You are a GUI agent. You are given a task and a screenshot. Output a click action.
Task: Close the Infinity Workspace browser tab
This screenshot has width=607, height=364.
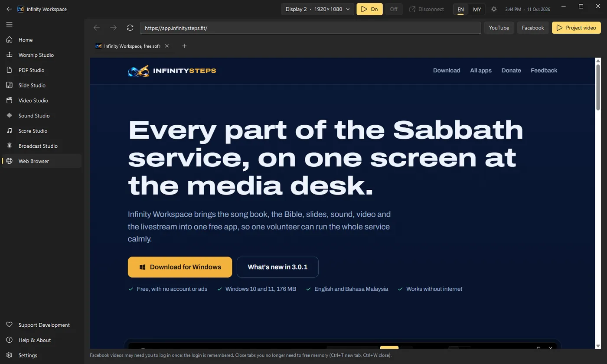pyautogui.click(x=167, y=46)
